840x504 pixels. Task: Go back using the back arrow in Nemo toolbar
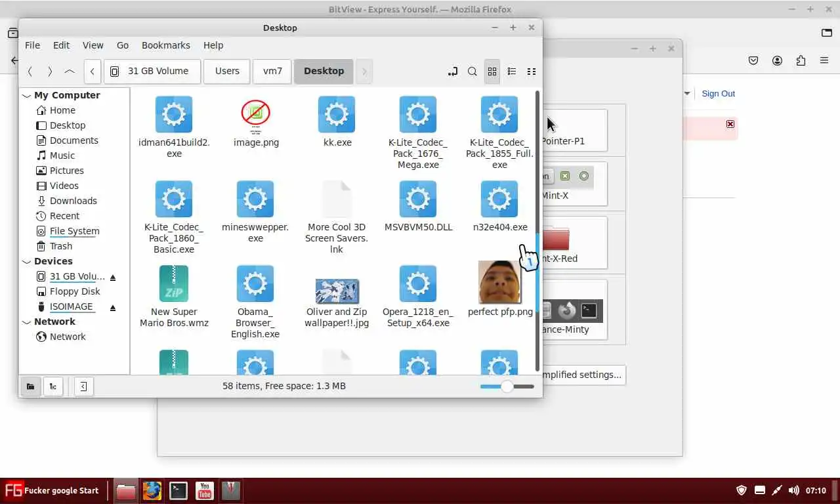30,72
